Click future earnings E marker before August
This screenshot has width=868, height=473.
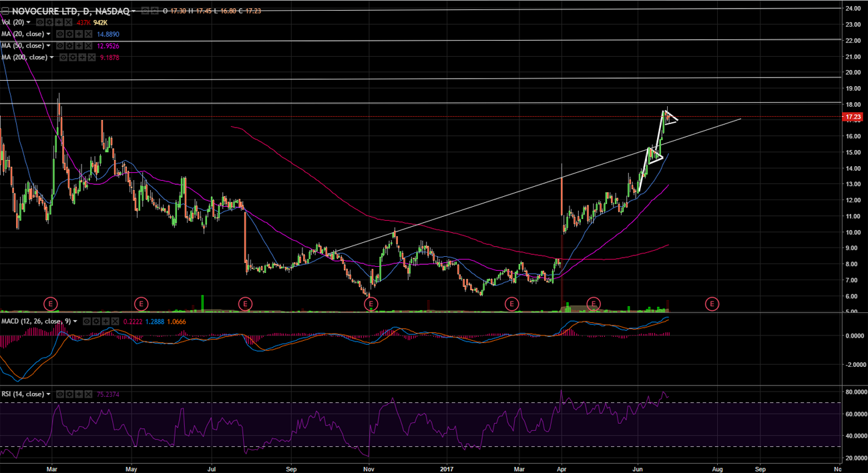[712, 304]
